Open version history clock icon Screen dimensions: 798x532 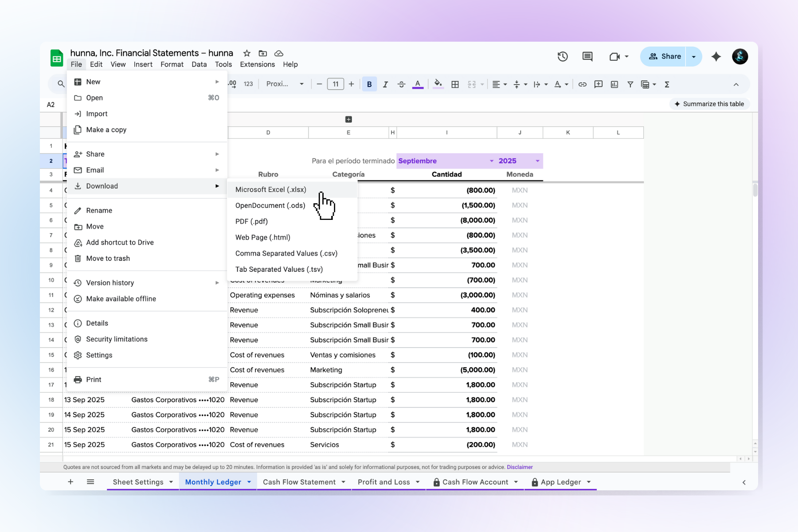click(562, 56)
